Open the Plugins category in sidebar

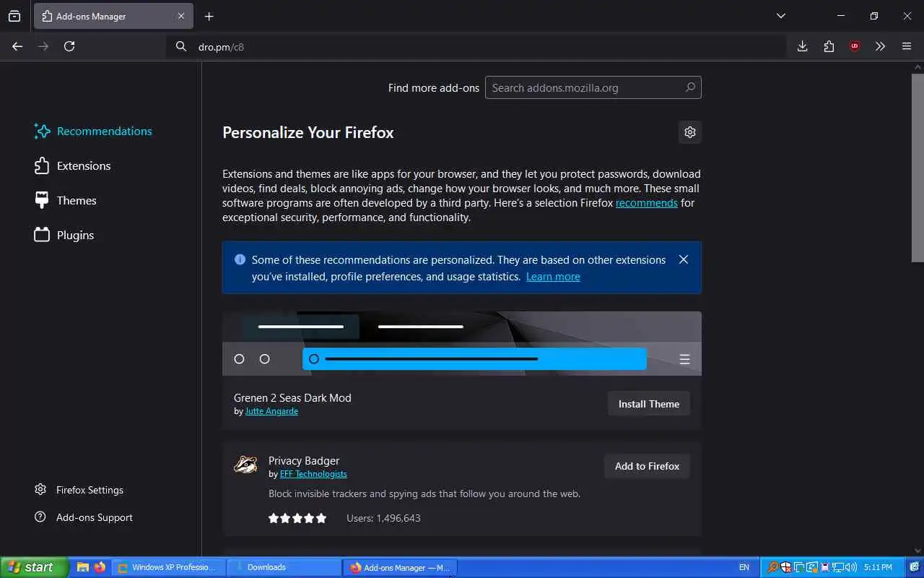click(64, 235)
